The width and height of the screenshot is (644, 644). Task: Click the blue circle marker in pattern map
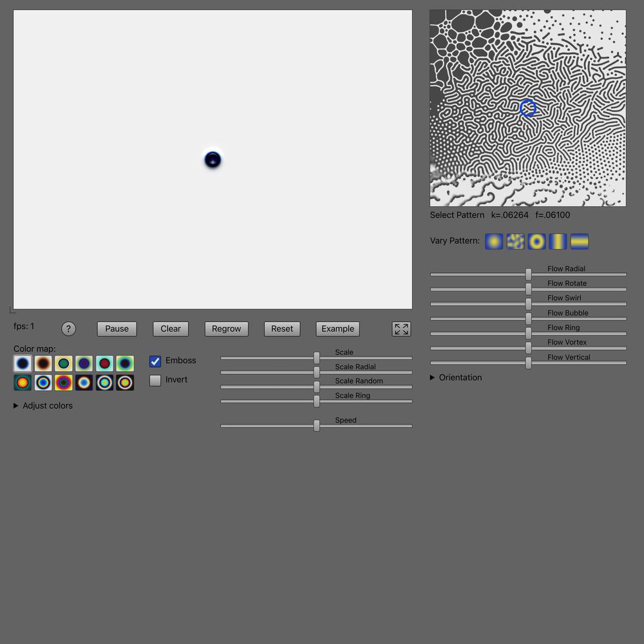coord(528,108)
